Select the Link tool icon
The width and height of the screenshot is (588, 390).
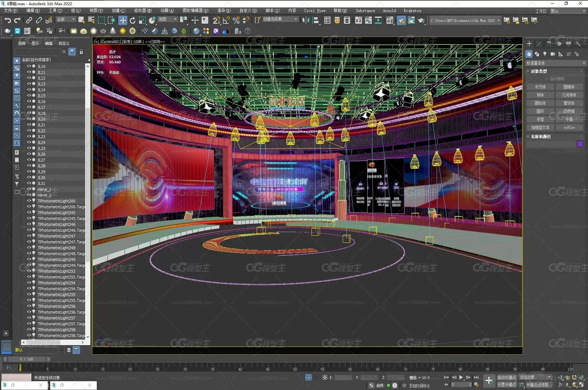coord(29,20)
